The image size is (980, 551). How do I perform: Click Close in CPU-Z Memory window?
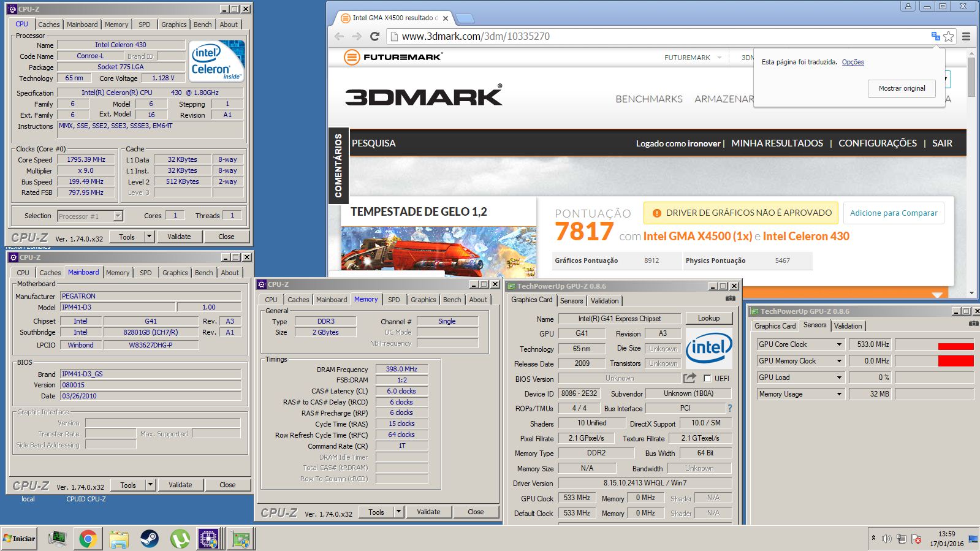point(476,512)
